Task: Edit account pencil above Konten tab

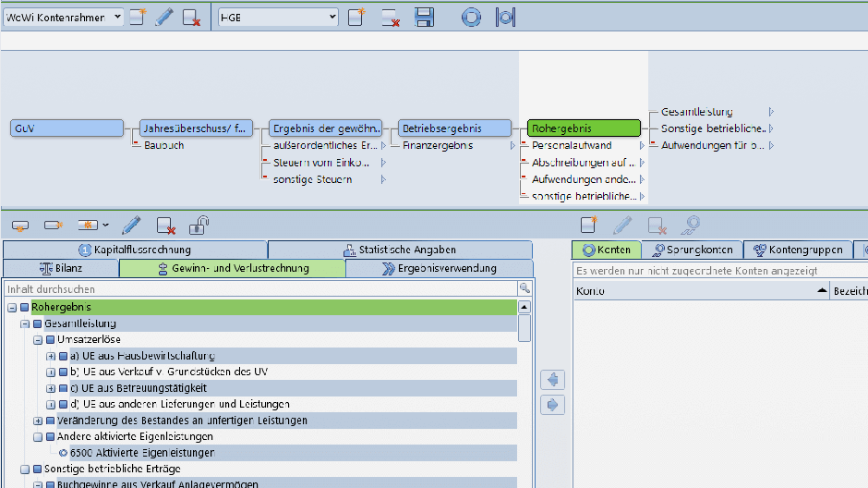Action: (x=622, y=225)
